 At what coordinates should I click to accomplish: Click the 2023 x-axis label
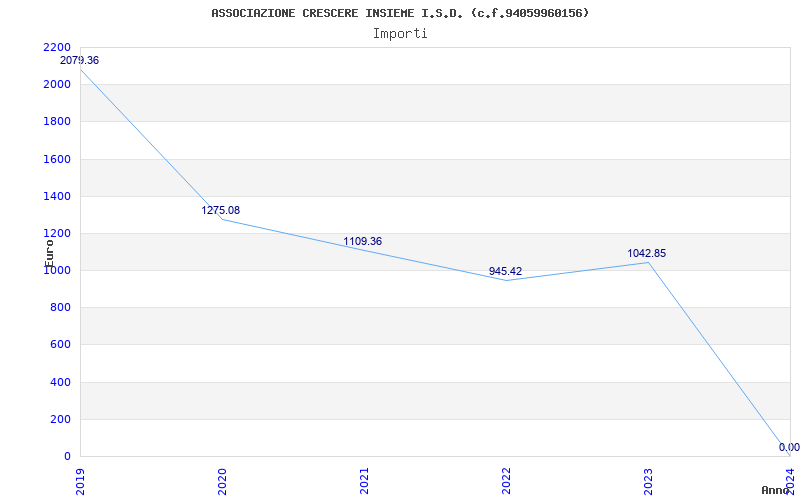point(648,481)
